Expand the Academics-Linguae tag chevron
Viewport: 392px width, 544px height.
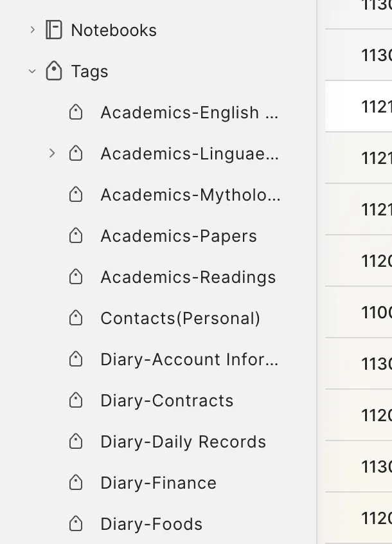click(53, 154)
